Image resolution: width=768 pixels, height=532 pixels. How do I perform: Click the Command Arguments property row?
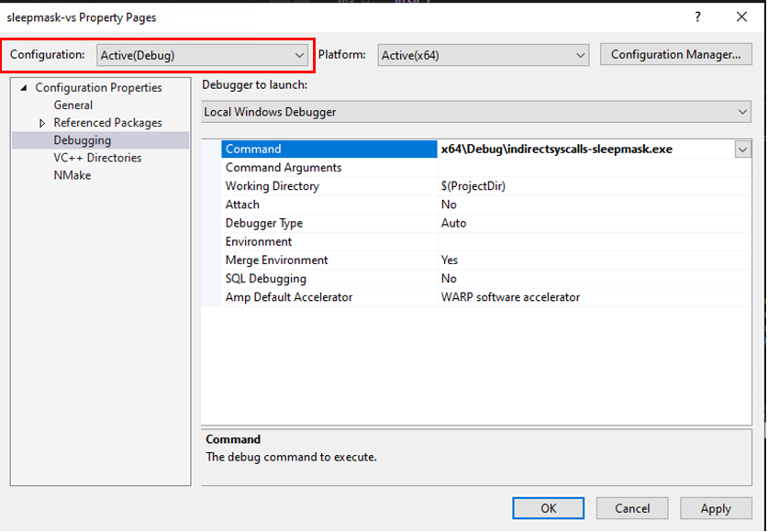[284, 168]
